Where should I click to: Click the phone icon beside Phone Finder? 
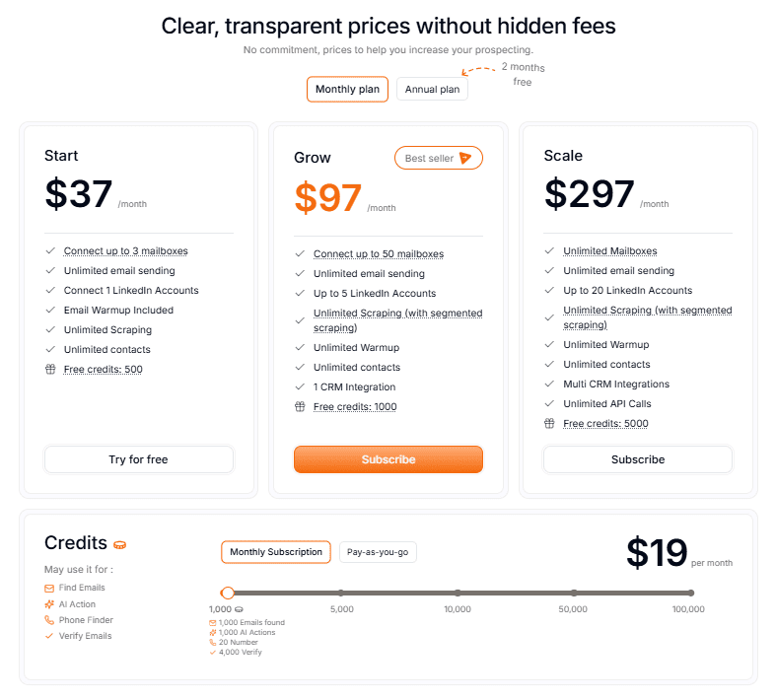click(49, 620)
